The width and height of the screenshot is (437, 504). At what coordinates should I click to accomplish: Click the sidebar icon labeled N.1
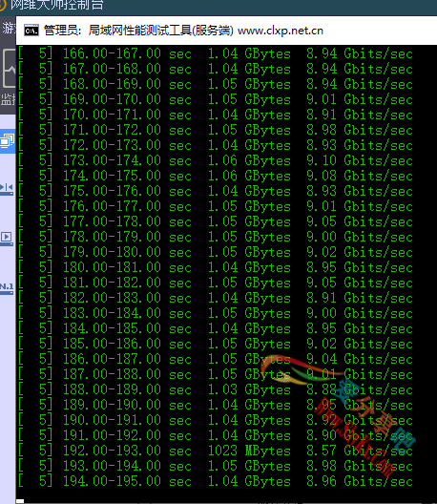[7, 287]
